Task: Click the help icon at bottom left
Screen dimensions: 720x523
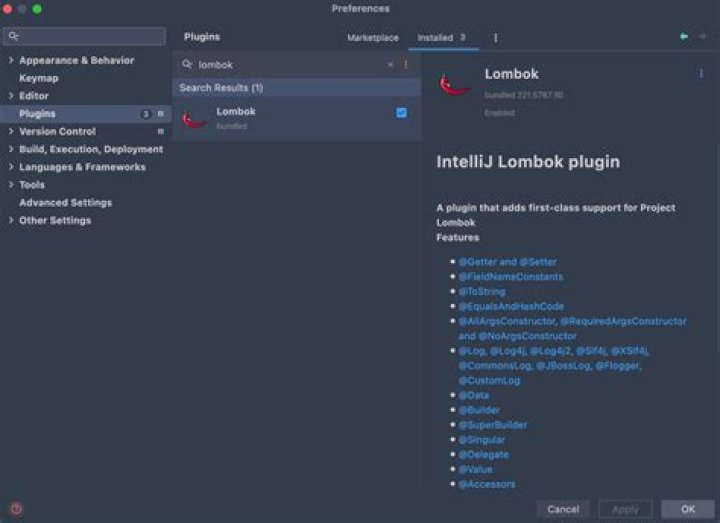Action: pos(16,509)
